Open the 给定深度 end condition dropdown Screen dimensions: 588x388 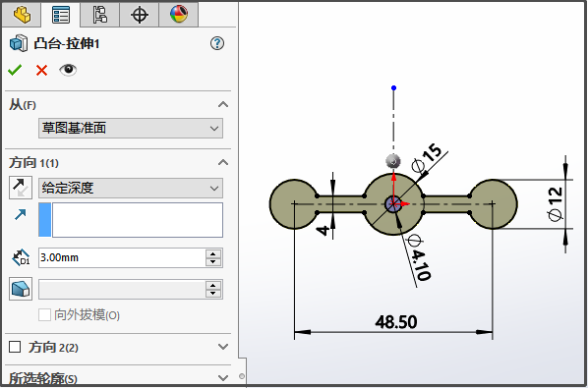pos(131,188)
